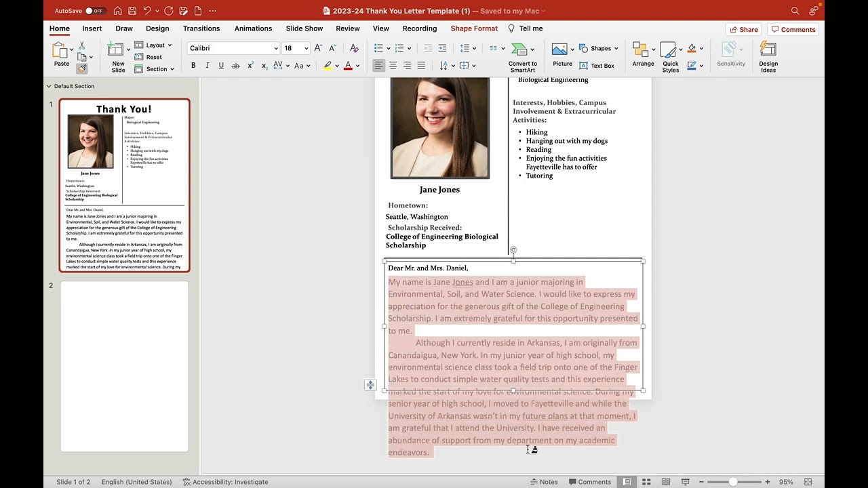Open the Insert ribbon tab
Viewport: 868px width, 488px height.
click(92, 28)
